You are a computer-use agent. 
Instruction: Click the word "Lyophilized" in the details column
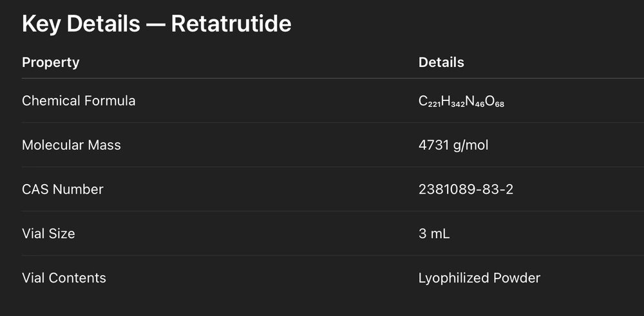[453, 278]
